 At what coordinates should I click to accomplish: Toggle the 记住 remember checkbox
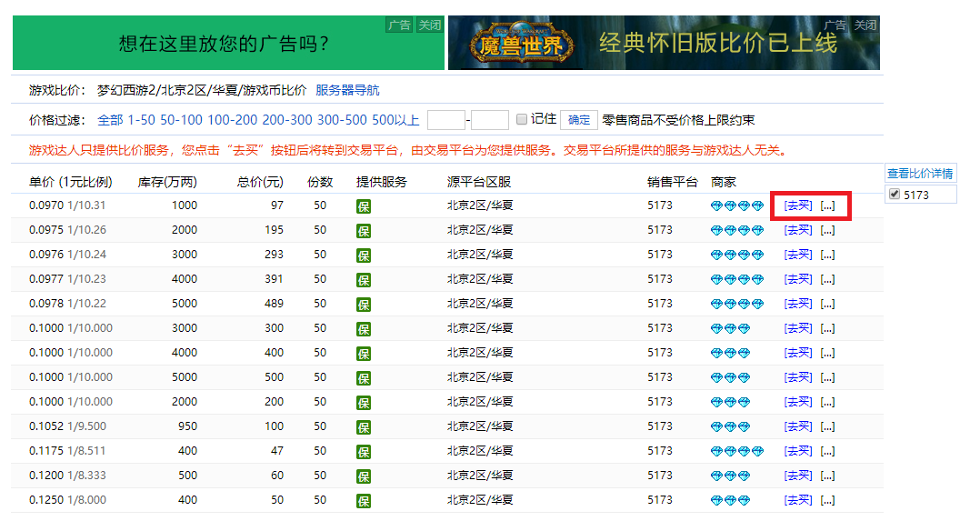pos(522,119)
